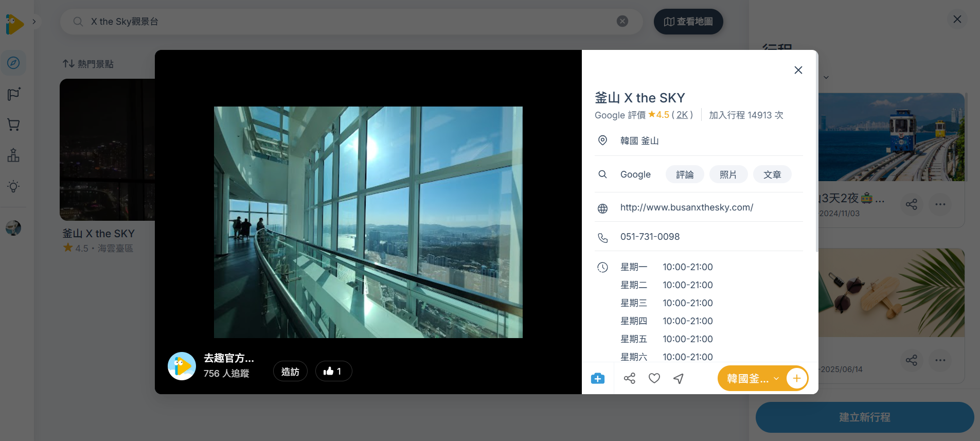980x441 pixels.
Task: Clear the search text with the X icon
Action: tap(622, 21)
